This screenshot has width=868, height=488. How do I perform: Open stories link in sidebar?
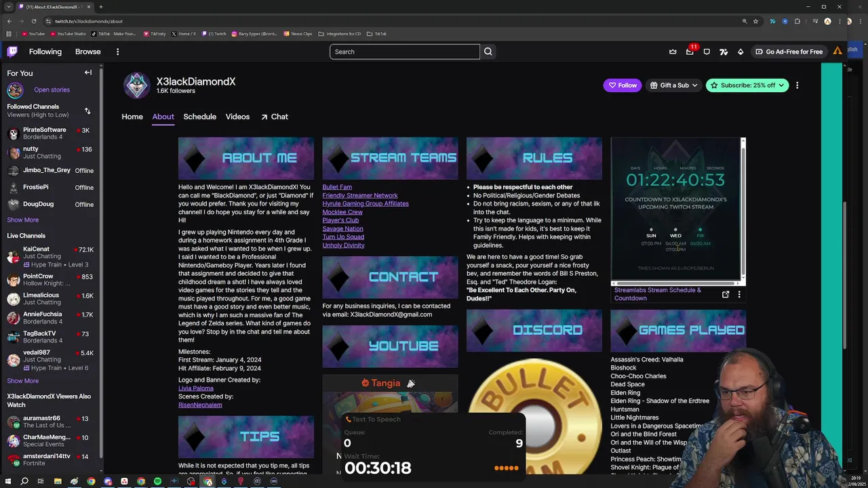pyautogui.click(x=52, y=89)
